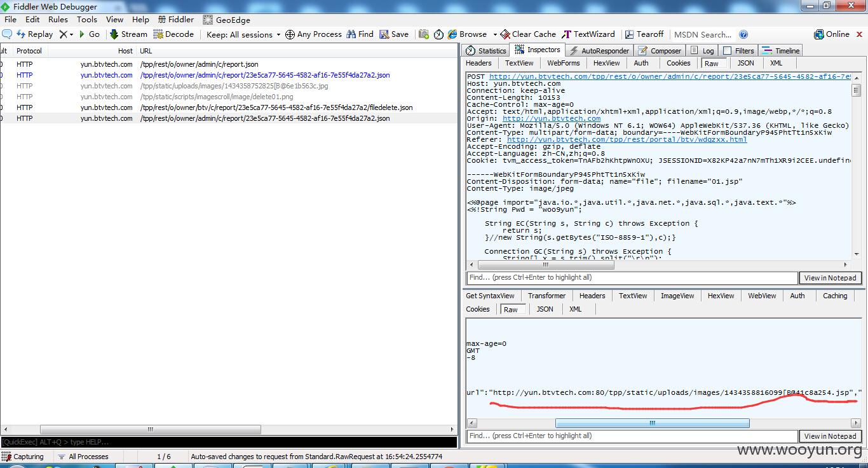Select the request HexView tab
Screen dimensions: 868x468
pyautogui.click(x=607, y=63)
